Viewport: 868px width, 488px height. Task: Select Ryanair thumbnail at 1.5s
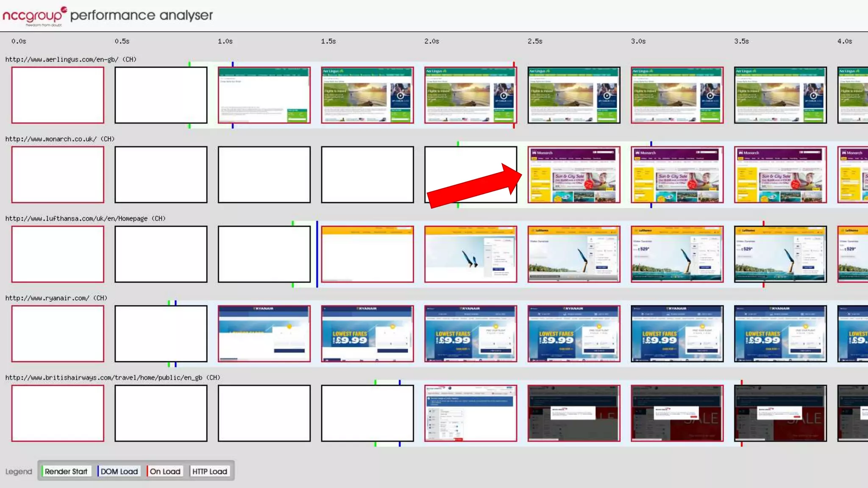(x=367, y=334)
